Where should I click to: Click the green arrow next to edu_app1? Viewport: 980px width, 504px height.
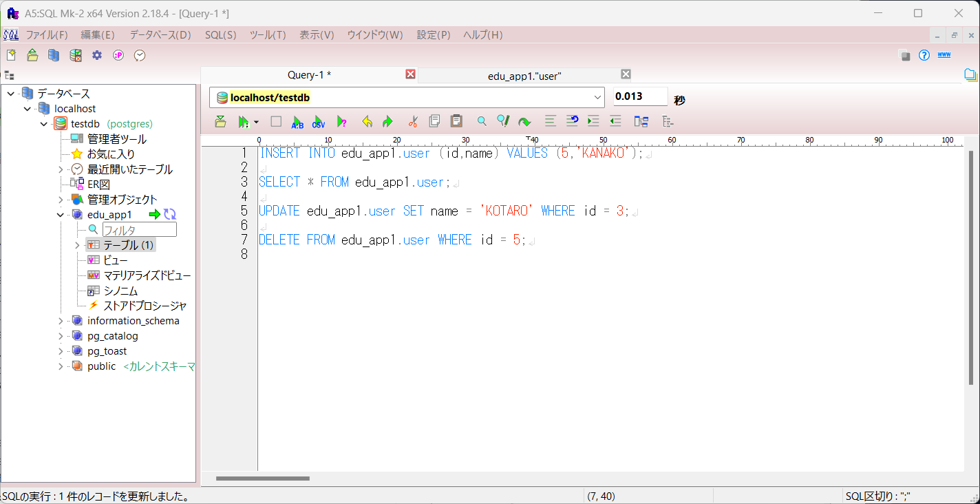154,215
